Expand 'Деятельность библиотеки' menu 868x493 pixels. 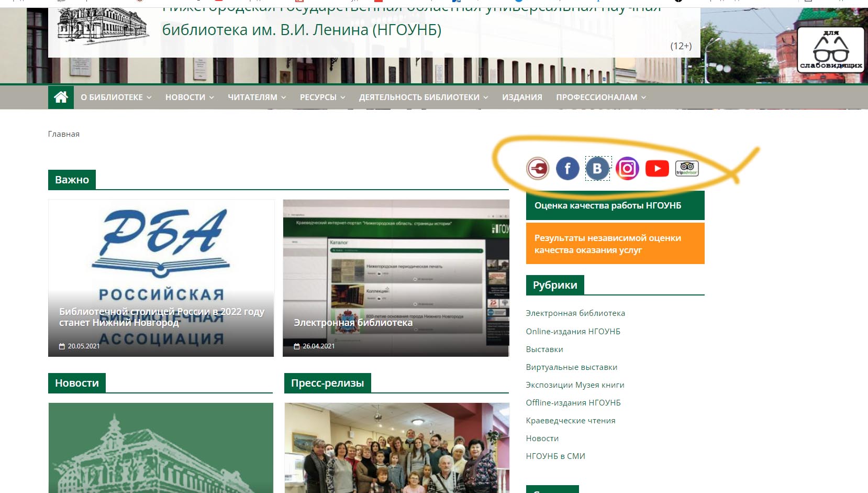coord(424,97)
